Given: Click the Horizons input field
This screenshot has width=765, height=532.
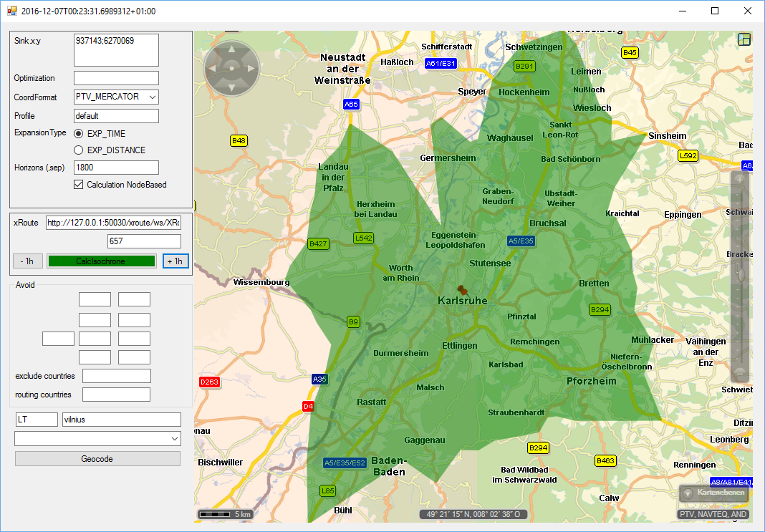Looking at the screenshot, I should 116,168.
